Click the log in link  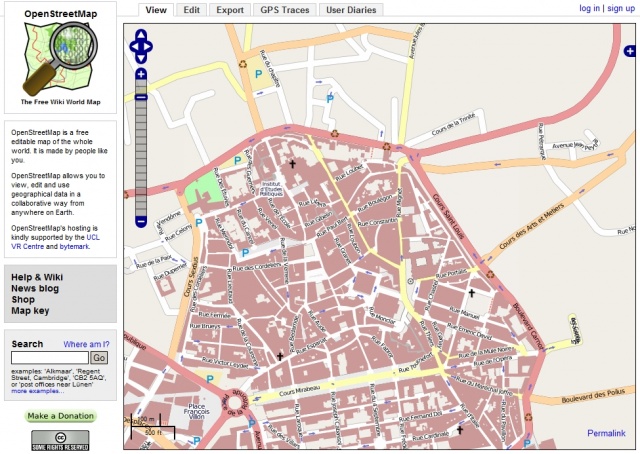(589, 8)
